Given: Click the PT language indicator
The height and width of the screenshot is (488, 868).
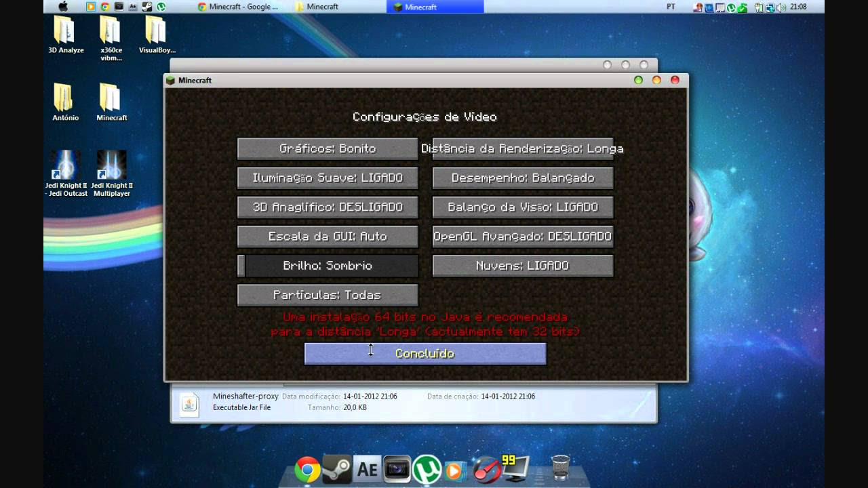Looking at the screenshot, I should (671, 7).
